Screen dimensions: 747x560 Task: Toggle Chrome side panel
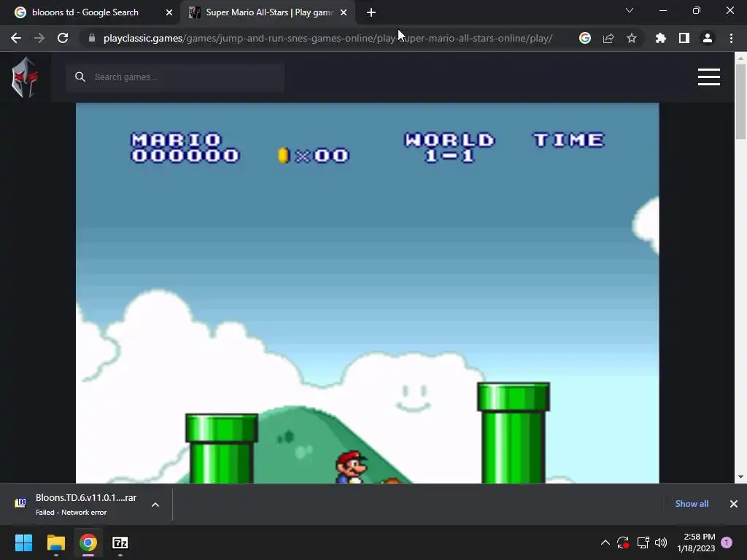pos(684,38)
